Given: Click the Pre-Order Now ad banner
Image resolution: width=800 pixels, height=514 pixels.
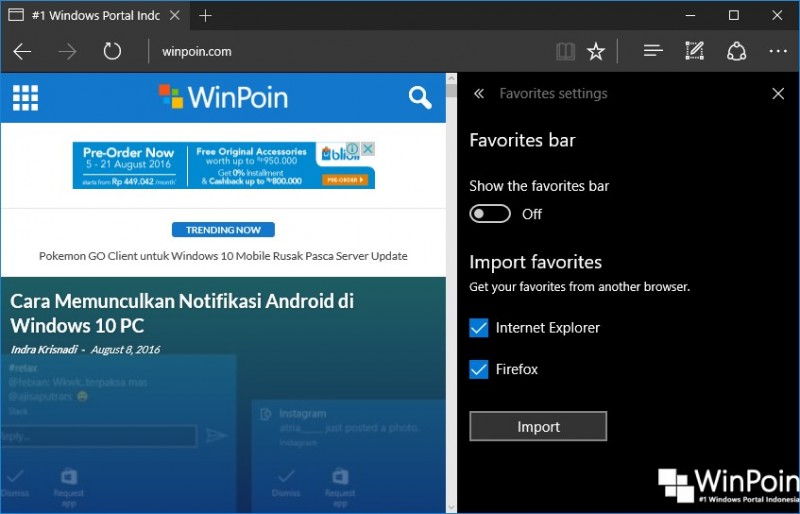Looking at the screenshot, I should tap(223, 165).
